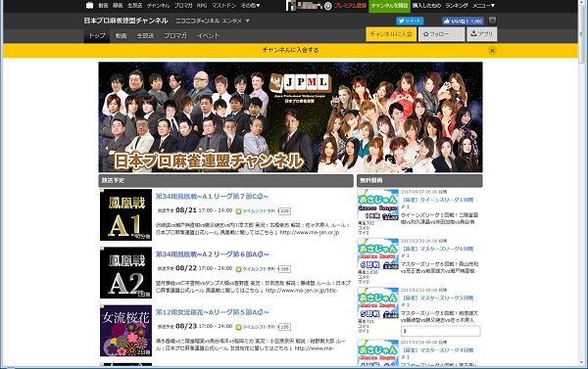The height and width of the screenshot is (369, 588).
Task: Switch to the イベント channel tab
Action: click(208, 35)
